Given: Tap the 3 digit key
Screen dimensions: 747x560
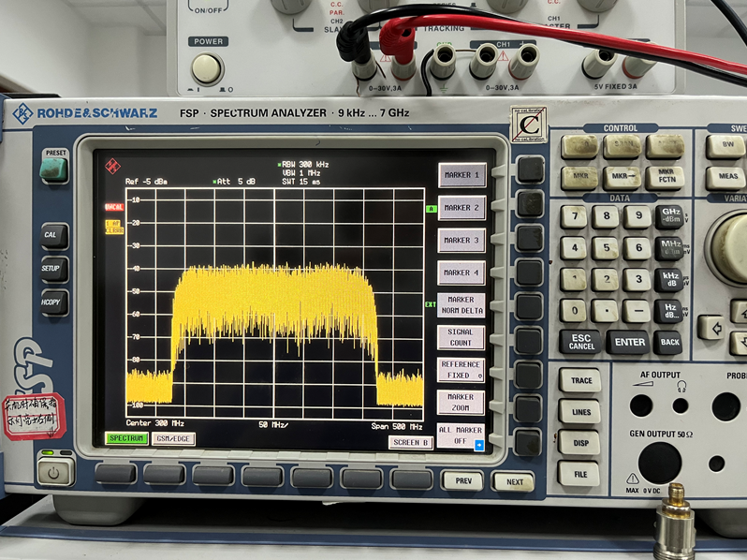Looking at the screenshot, I should [x=637, y=280].
